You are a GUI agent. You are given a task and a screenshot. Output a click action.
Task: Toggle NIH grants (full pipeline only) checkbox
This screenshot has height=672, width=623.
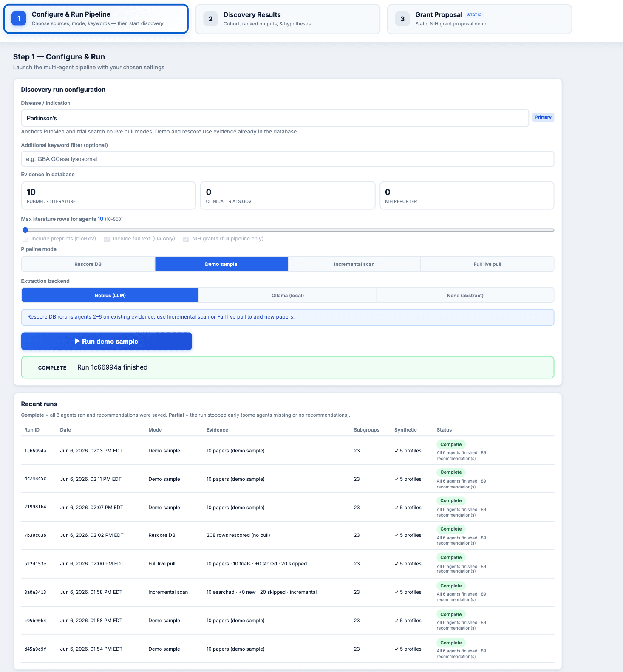point(186,239)
